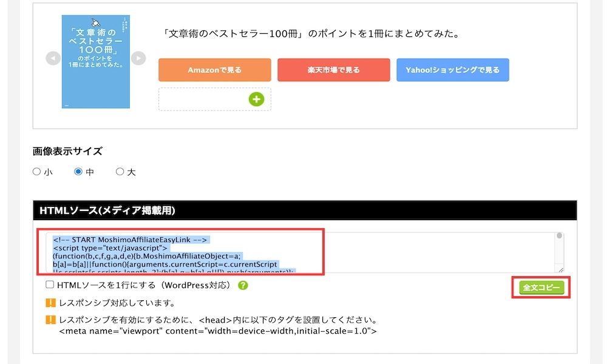
Task: Select the 中 image size option
Action: coord(78,171)
